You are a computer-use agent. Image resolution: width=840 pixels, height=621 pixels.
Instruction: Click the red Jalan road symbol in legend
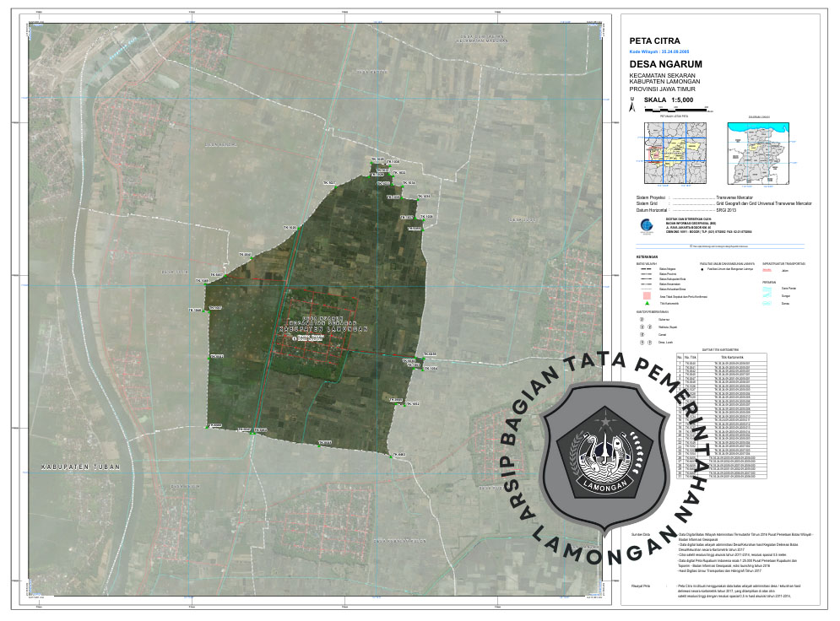767,271
